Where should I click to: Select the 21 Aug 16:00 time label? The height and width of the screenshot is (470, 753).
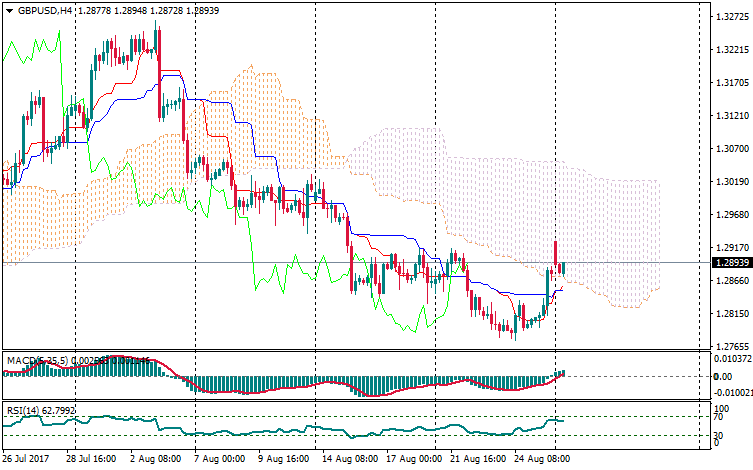(x=478, y=457)
